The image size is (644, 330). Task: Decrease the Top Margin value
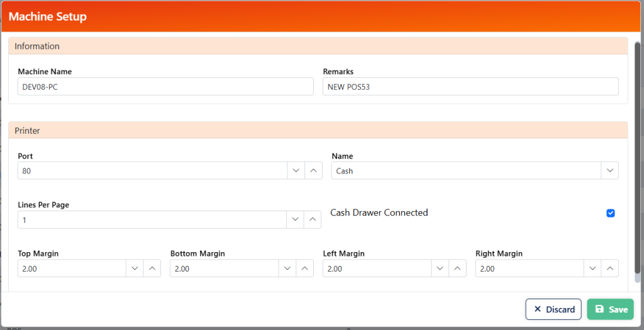point(135,268)
